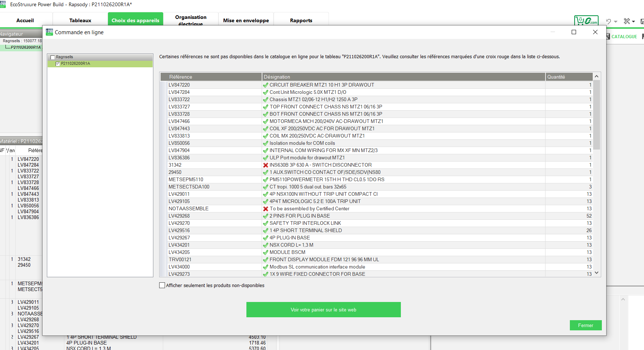This screenshot has height=350, width=644.
Task: Click the green check for NSX CORD row
Action: coord(266,245)
